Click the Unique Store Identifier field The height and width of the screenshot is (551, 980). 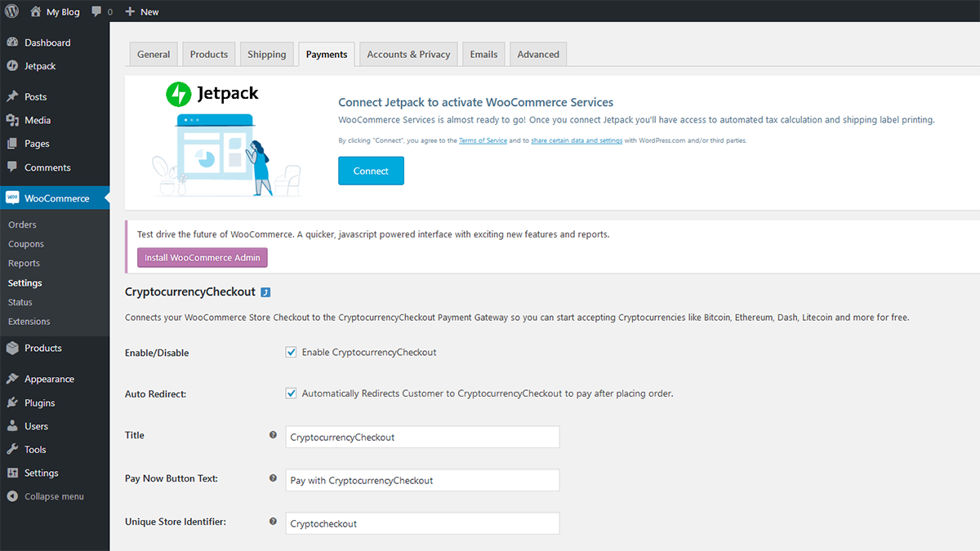pos(422,523)
